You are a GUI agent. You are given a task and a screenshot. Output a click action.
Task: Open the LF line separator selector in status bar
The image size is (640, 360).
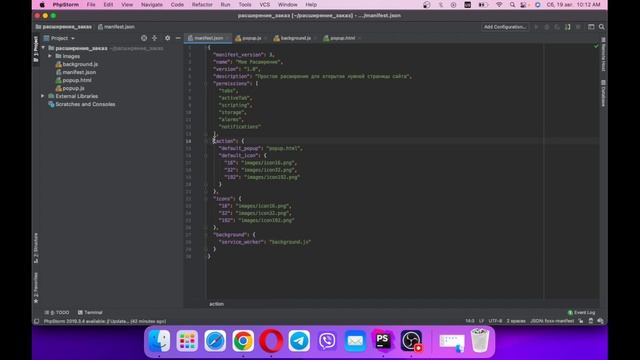coord(482,321)
